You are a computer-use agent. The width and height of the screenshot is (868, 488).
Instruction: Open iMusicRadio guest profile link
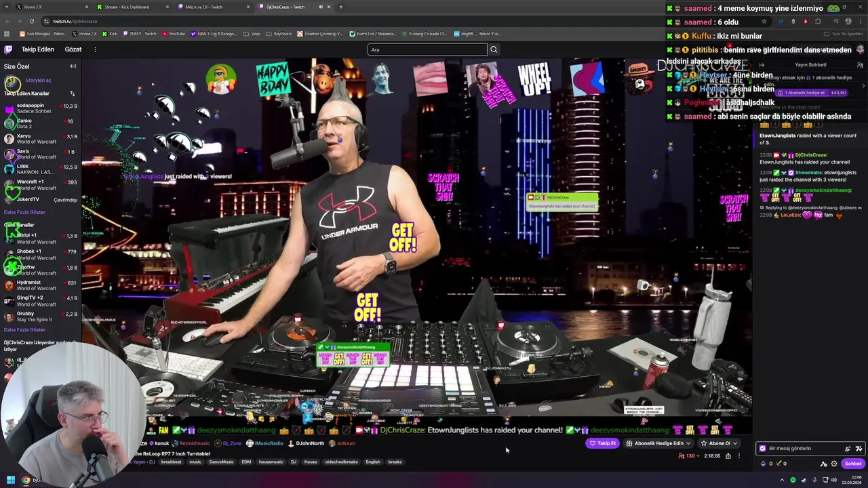264,443
